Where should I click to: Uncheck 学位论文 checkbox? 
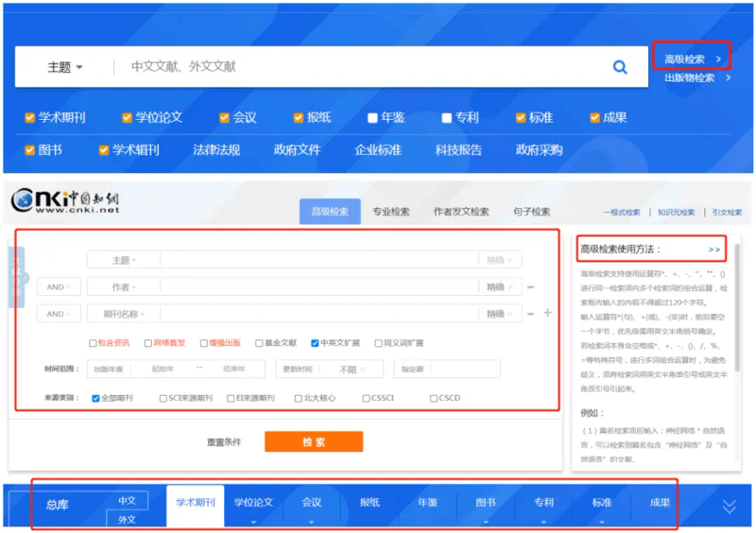[127, 118]
